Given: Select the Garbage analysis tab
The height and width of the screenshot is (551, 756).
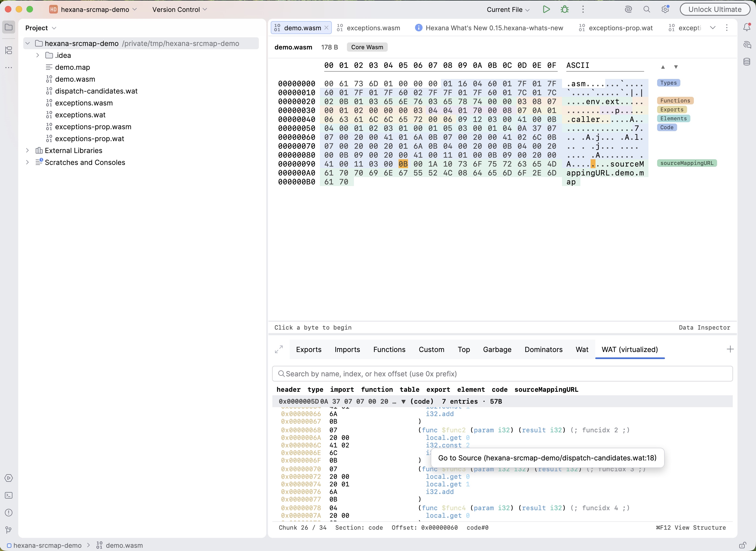Looking at the screenshot, I should point(497,350).
